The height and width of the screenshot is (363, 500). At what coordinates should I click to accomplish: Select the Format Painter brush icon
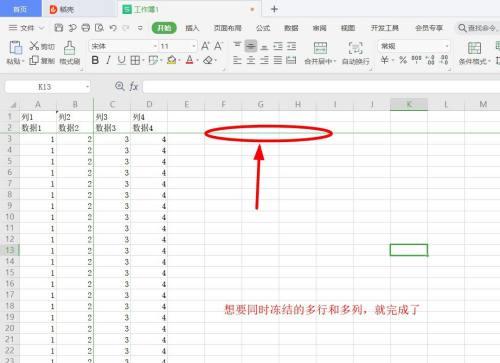tap(69, 48)
